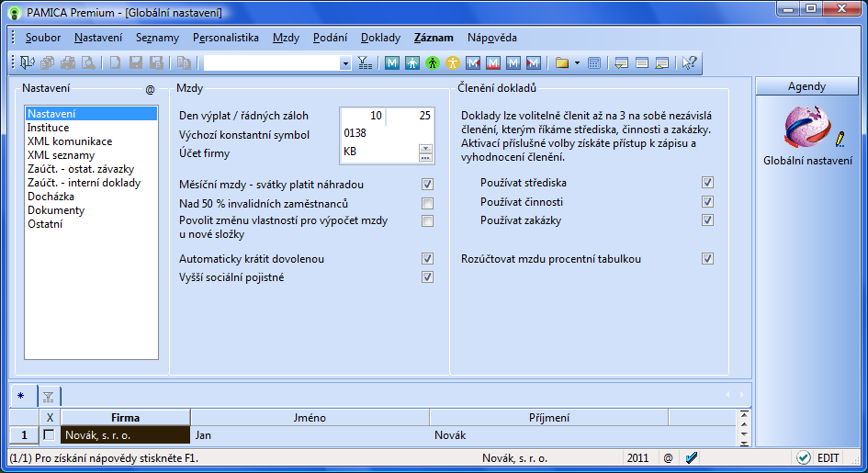This screenshot has width=868, height=473.
Task: Click the orange circle person icon
Action: point(453,63)
